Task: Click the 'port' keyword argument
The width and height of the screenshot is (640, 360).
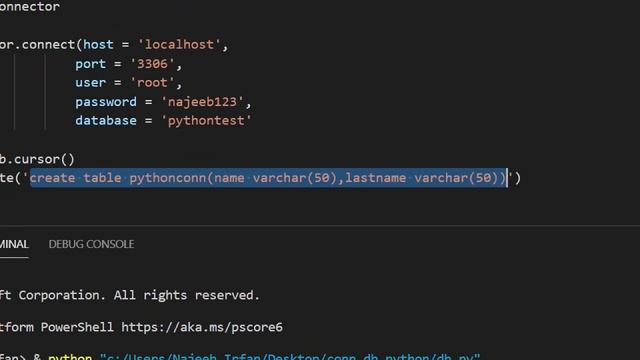Action: tap(90, 64)
